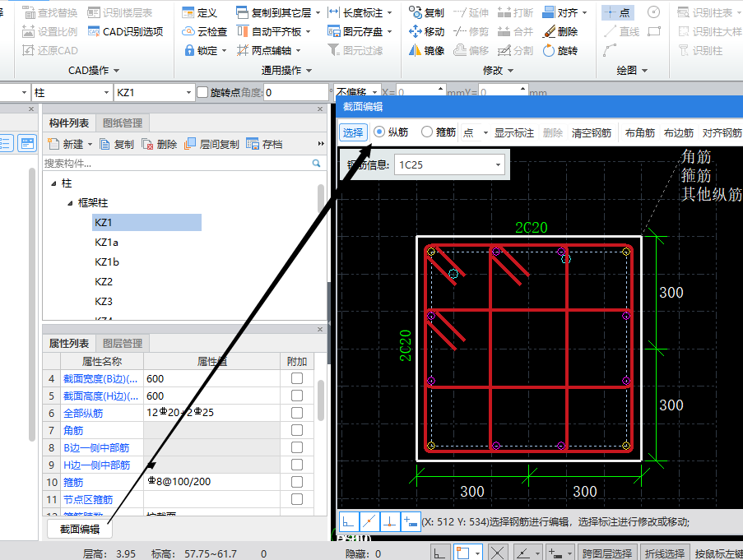743x560 pixels.
Task: Check 附加 box for 截面高度 row
Action: tap(297, 396)
